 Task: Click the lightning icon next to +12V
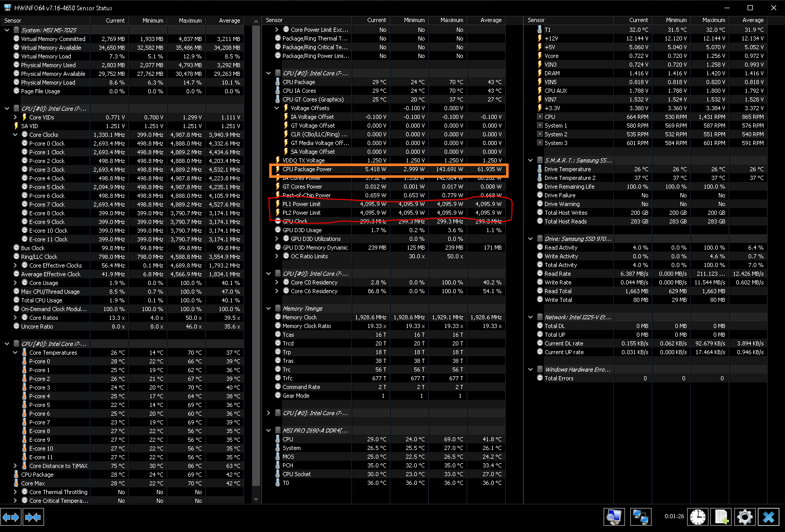[x=539, y=38]
